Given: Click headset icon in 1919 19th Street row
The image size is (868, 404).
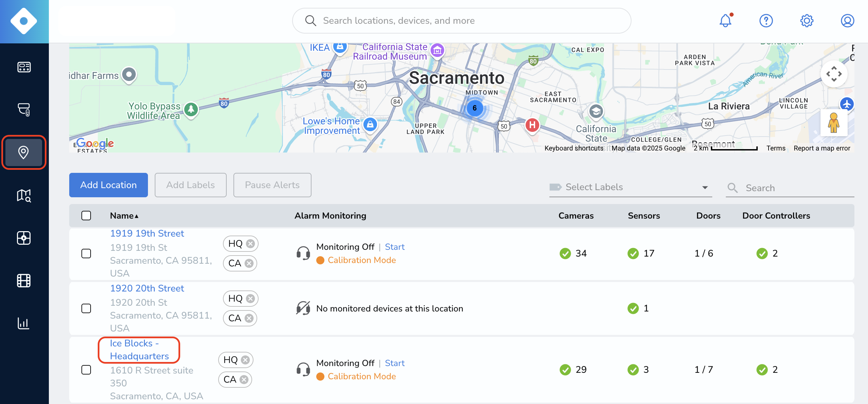Looking at the screenshot, I should click(x=303, y=253).
